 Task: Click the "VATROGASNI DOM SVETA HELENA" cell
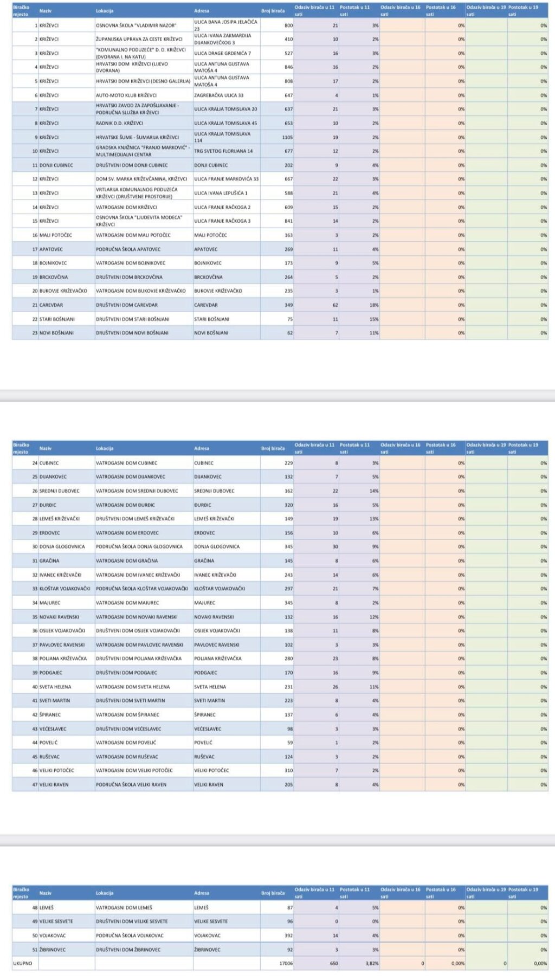[x=133, y=687]
